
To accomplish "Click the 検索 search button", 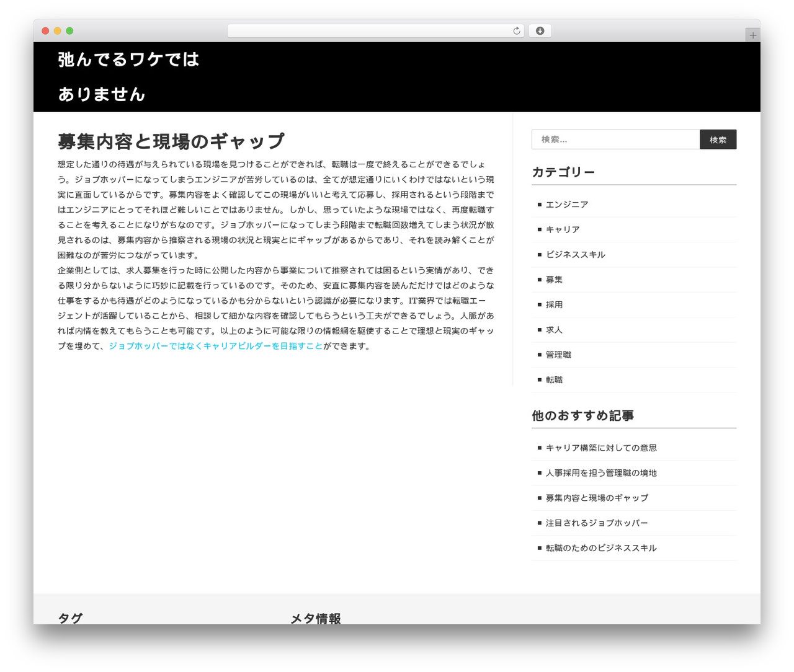I will 718,139.
